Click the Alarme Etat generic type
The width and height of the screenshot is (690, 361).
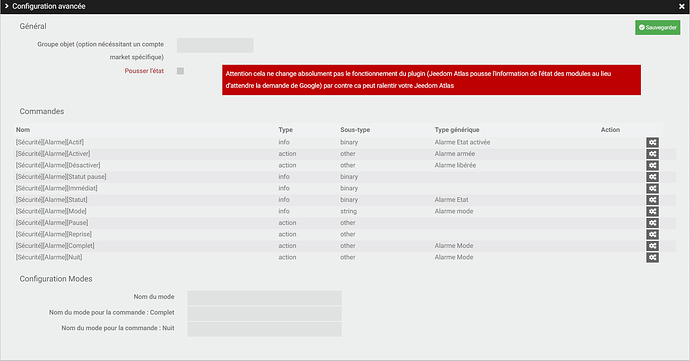click(451, 200)
